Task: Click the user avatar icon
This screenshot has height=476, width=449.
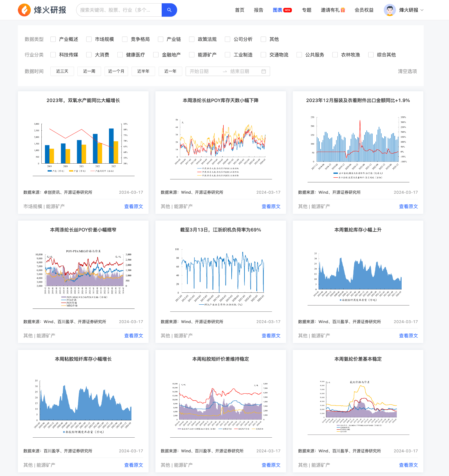Action: 389,10
